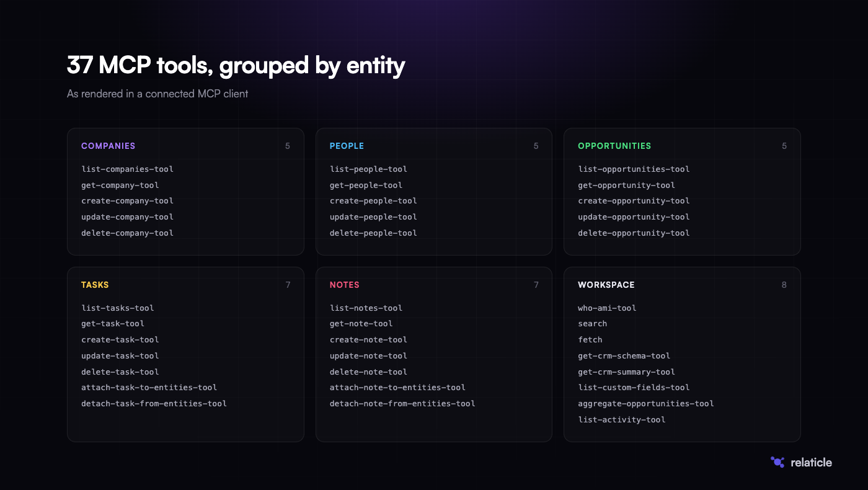The height and width of the screenshot is (490, 868).
Task: Choose the fetch tool entry
Action: click(590, 340)
